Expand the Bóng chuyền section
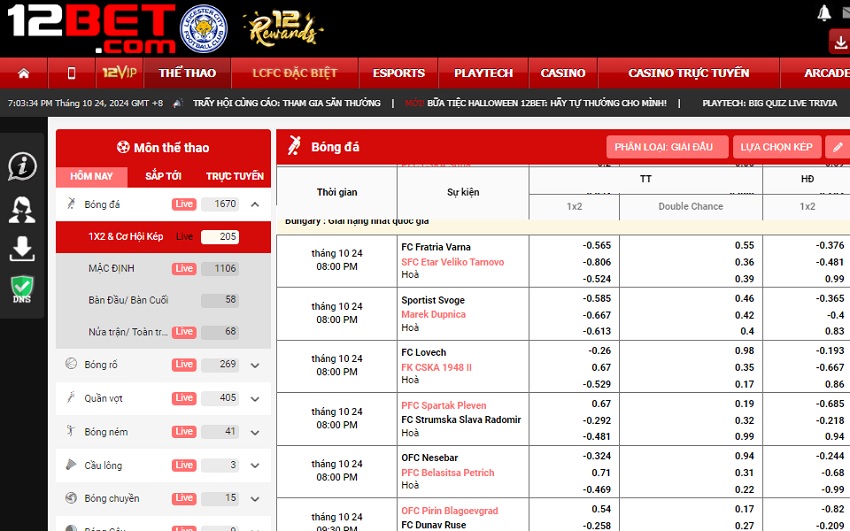The width and height of the screenshot is (850, 531). (255, 499)
